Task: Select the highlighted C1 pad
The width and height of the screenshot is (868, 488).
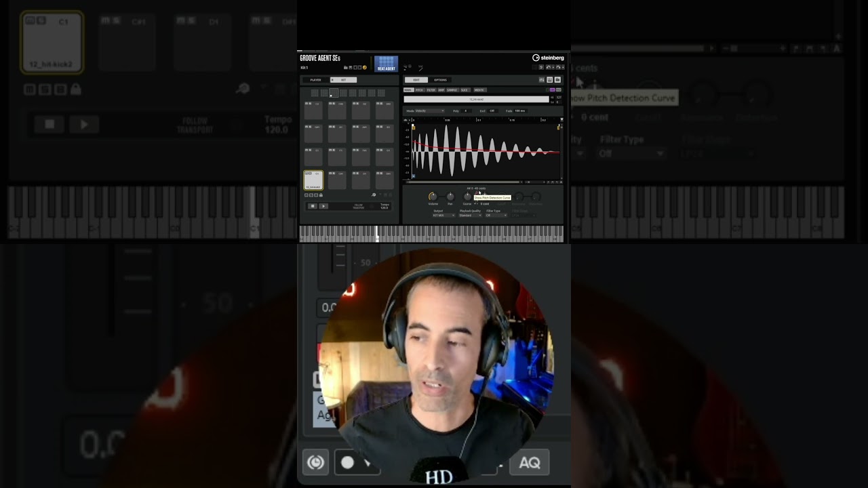Action: 313,180
